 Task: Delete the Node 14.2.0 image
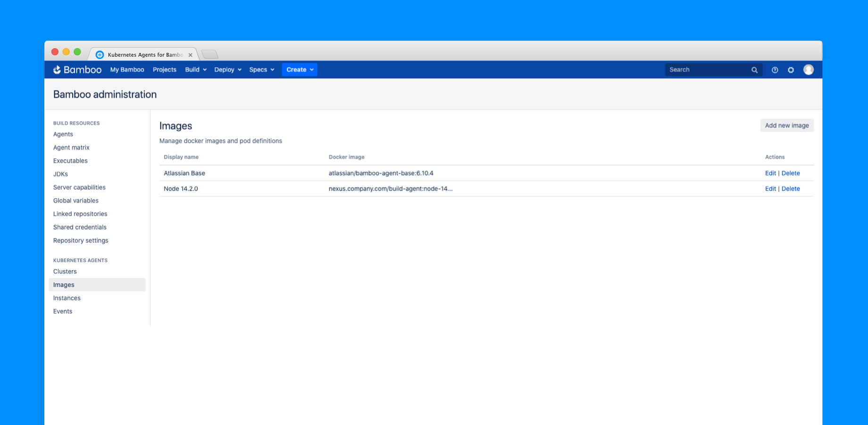(x=791, y=189)
